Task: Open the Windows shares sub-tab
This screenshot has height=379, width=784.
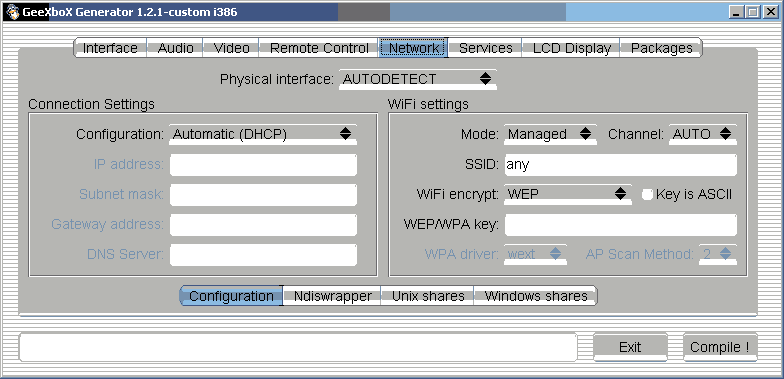Action: 536,296
